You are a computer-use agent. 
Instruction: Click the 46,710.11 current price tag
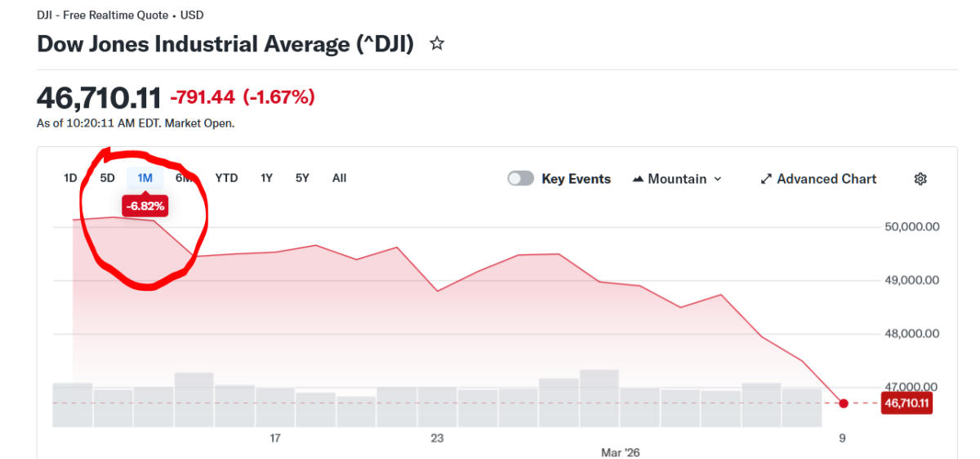pyautogui.click(x=906, y=403)
